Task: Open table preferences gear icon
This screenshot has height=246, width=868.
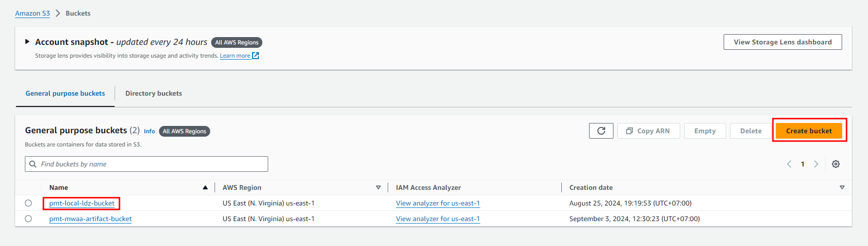Action: 836,164
